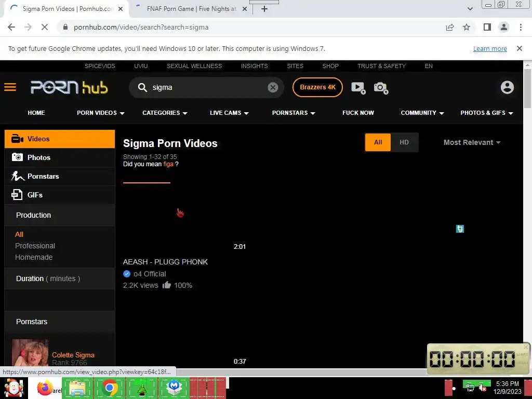Stop the page from loading
532x399 pixels.
45,27
